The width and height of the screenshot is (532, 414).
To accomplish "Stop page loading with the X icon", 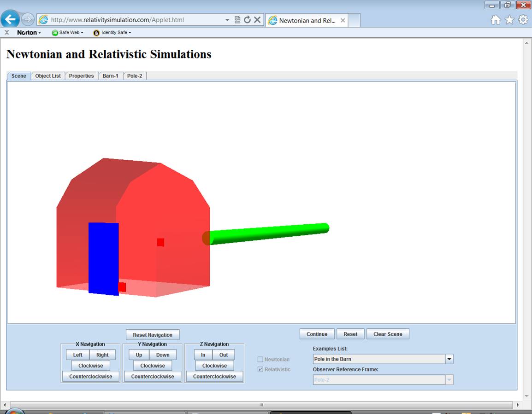I will click(x=257, y=20).
